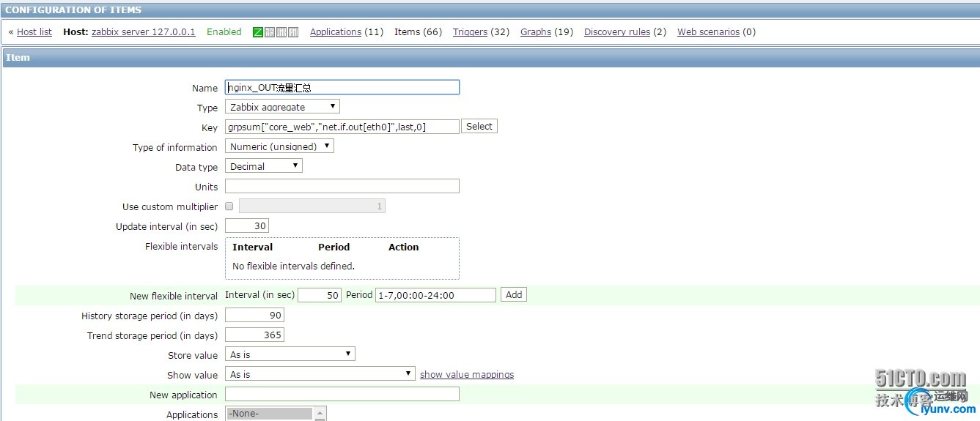Select -None- in the Applications list
Screen dimensions: 980x421
tap(270, 414)
